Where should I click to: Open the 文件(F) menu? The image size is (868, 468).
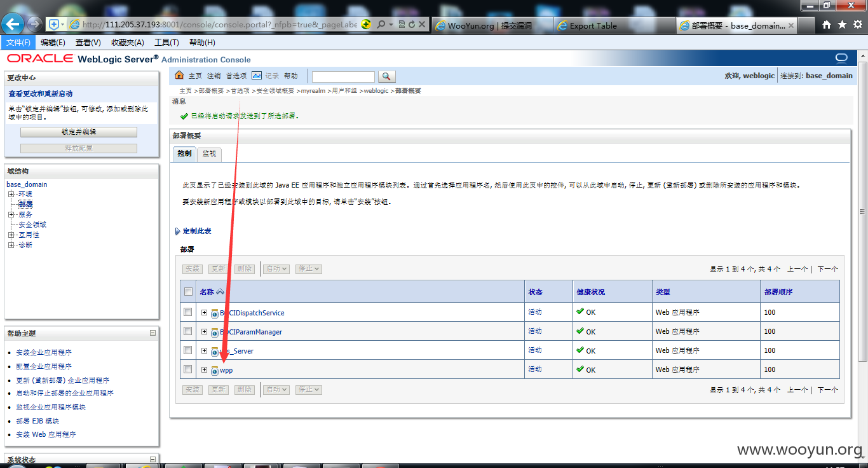click(x=18, y=43)
